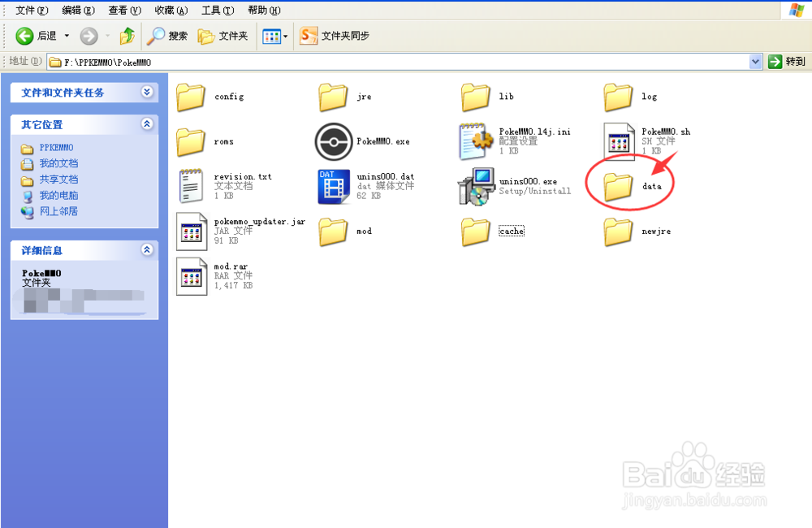
Task: Open Shared Documents (共享文档) link
Action: pyautogui.click(x=59, y=180)
